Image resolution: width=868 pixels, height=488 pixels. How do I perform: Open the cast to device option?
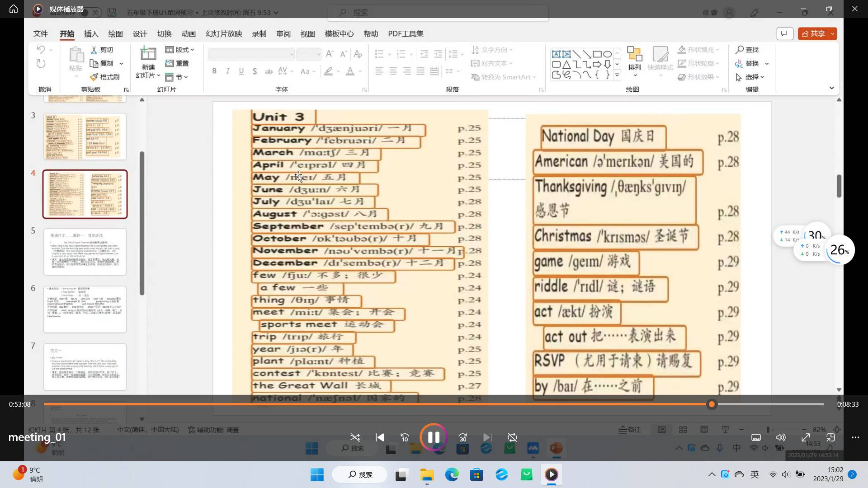pyautogui.click(x=830, y=437)
